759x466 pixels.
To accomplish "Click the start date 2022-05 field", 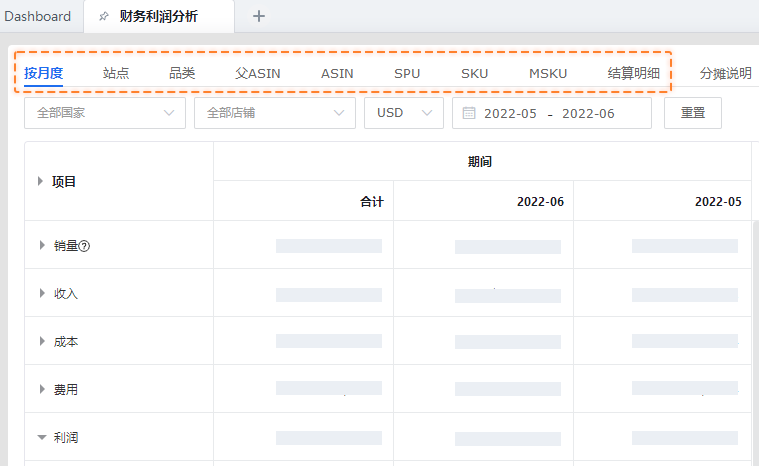I will click(x=510, y=113).
